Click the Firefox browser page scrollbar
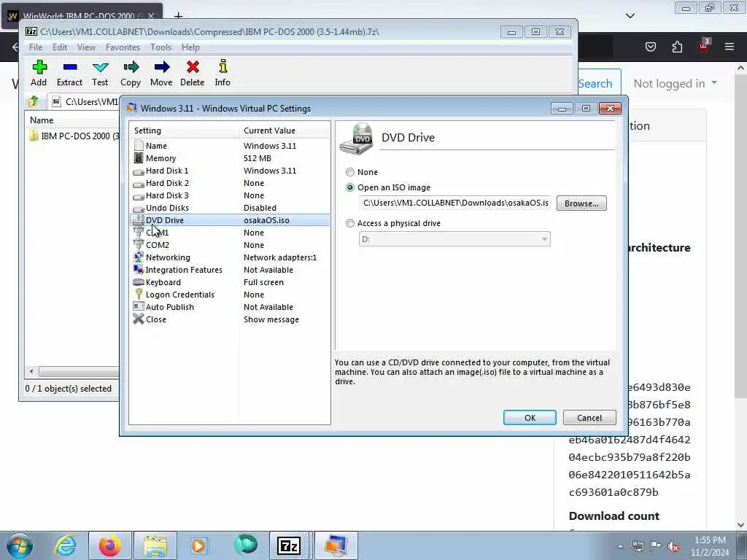 click(x=740, y=234)
